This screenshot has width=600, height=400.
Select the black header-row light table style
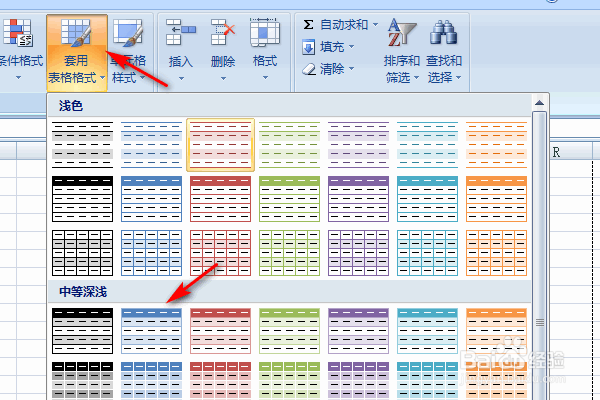tap(82, 199)
